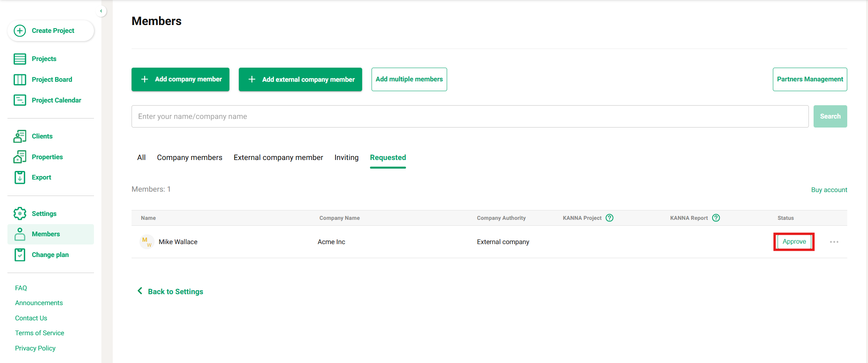Viewport: 868px width, 363px height.
Task: Switch to the Company members tab
Action: tap(189, 158)
